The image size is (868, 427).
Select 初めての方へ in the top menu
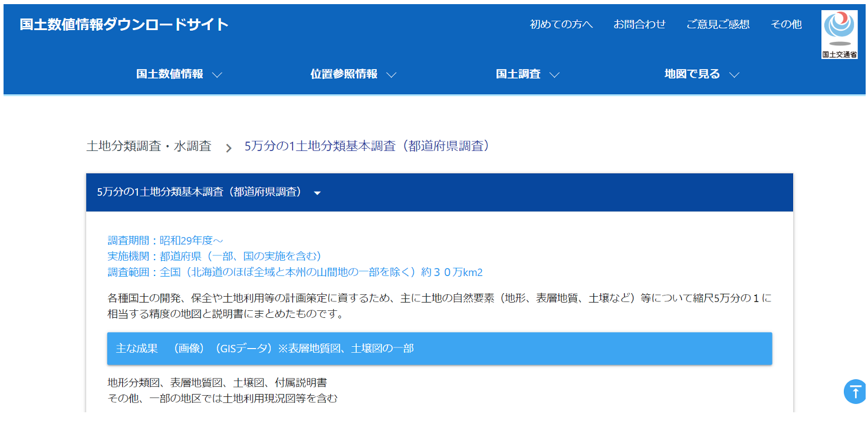[561, 24]
